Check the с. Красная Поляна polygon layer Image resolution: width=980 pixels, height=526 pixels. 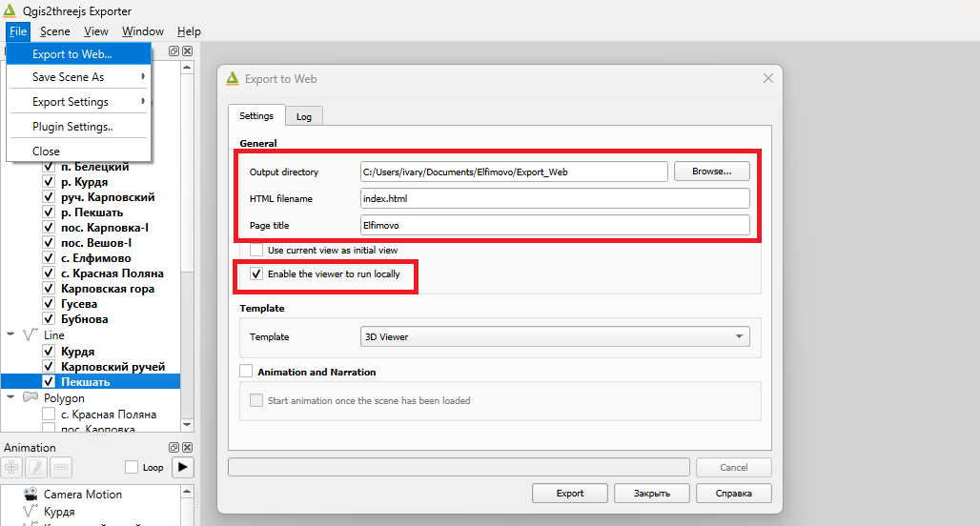coord(48,415)
